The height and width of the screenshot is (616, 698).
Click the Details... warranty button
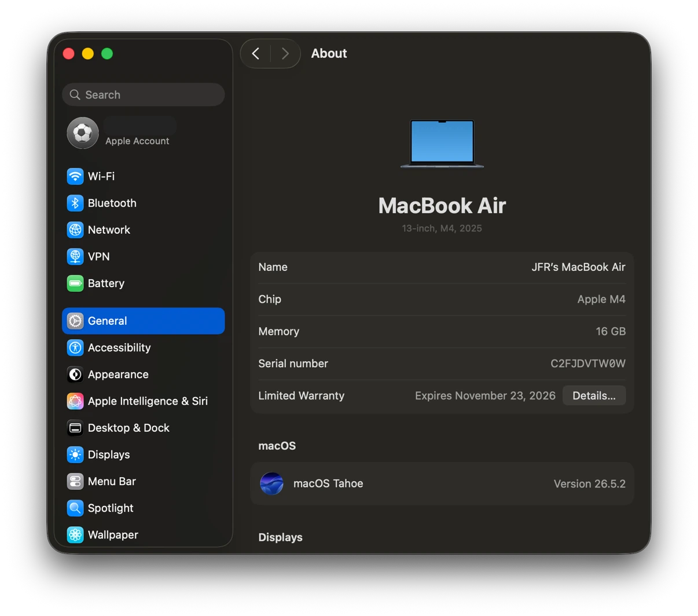594,395
